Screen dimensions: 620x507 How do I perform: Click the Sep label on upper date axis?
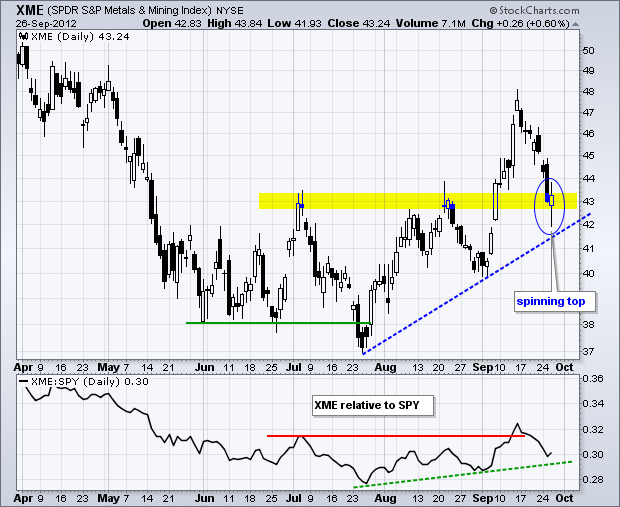[482, 367]
